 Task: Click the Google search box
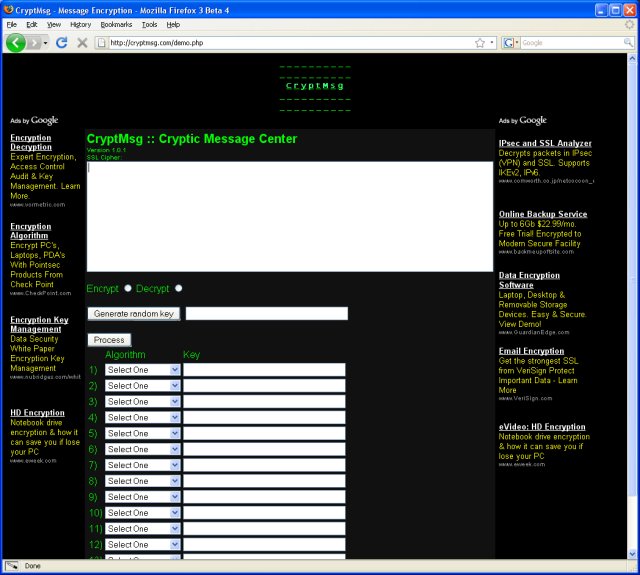coord(571,42)
